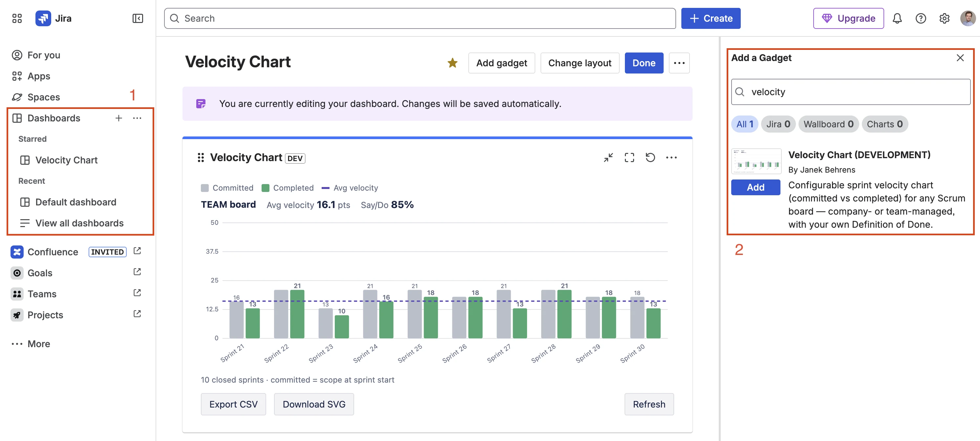This screenshot has width=980, height=441.
Task: Focus the gadget search field containing velocity
Action: pyautogui.click(x=850, y=92)
